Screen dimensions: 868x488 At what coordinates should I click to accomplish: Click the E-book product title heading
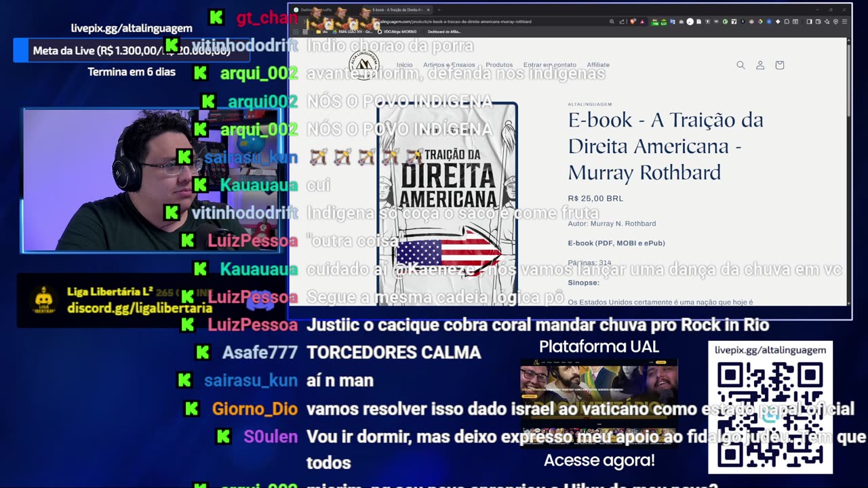(666, 146)
